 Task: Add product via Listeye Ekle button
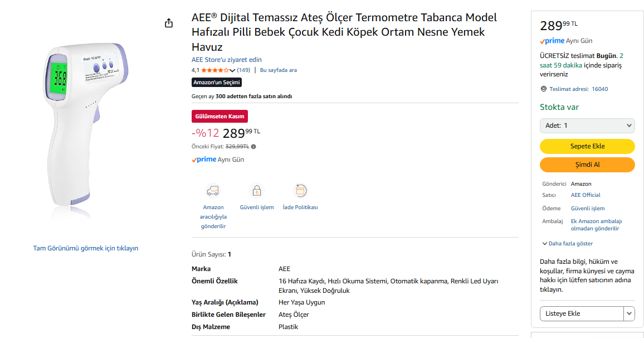pyautogui.click(x=582, y=313)
